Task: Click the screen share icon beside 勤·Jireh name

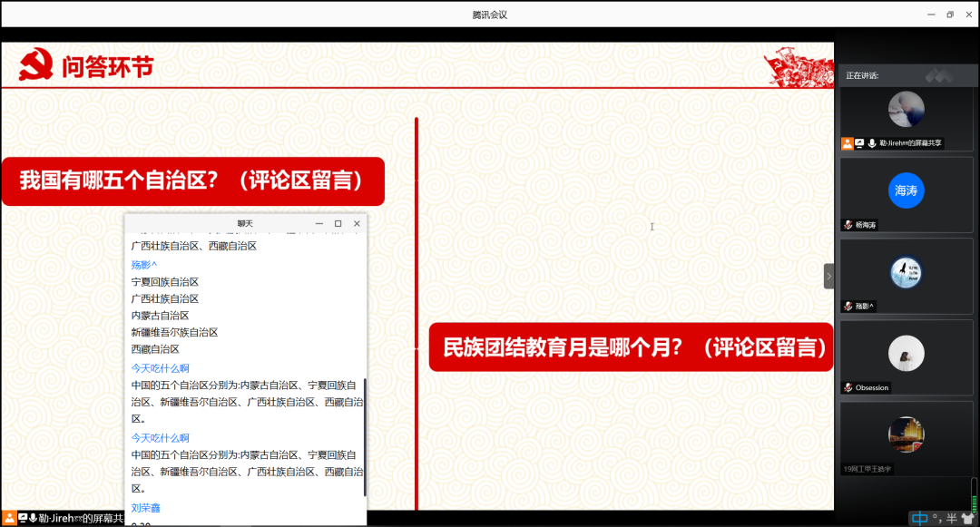Action: tap(859, 143)
